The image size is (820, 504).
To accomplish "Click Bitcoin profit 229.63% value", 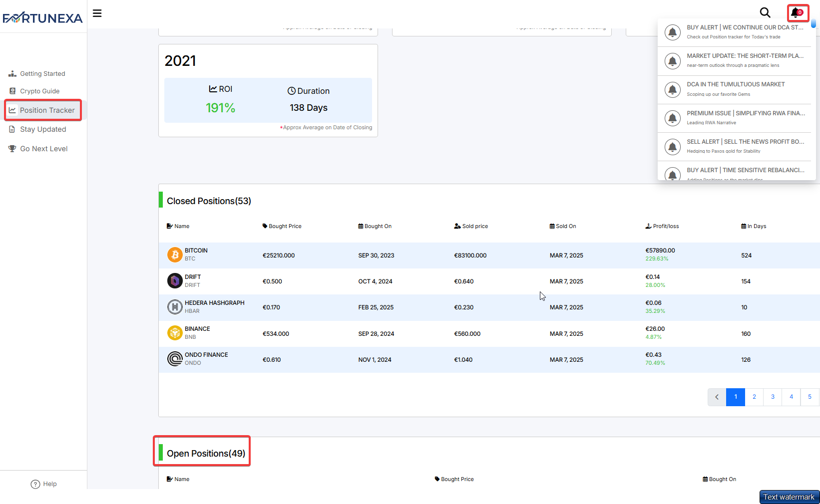I will click(x=657, y=259).
